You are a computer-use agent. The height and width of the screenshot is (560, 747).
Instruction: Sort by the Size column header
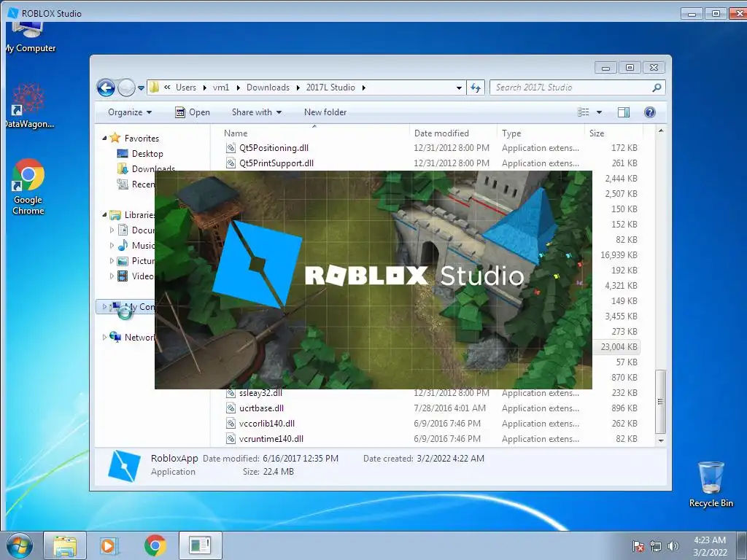click(597, 133)
